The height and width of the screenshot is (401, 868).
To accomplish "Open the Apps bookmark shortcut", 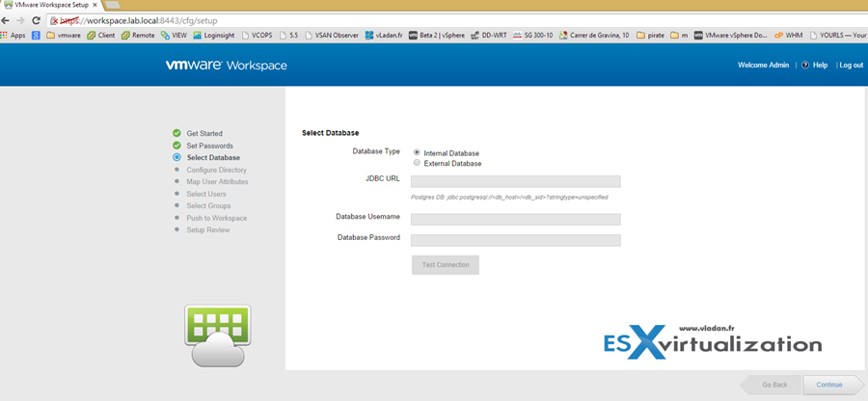I will pos(14,35).
